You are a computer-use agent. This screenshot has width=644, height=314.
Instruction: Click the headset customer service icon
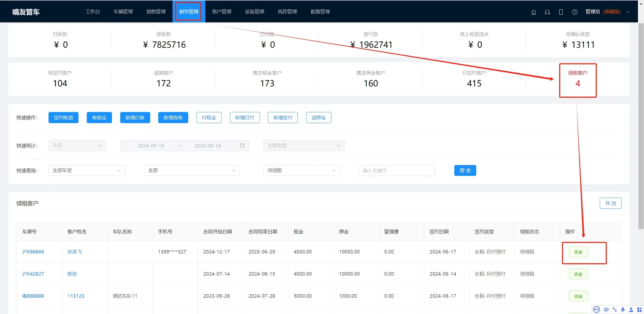547,12
